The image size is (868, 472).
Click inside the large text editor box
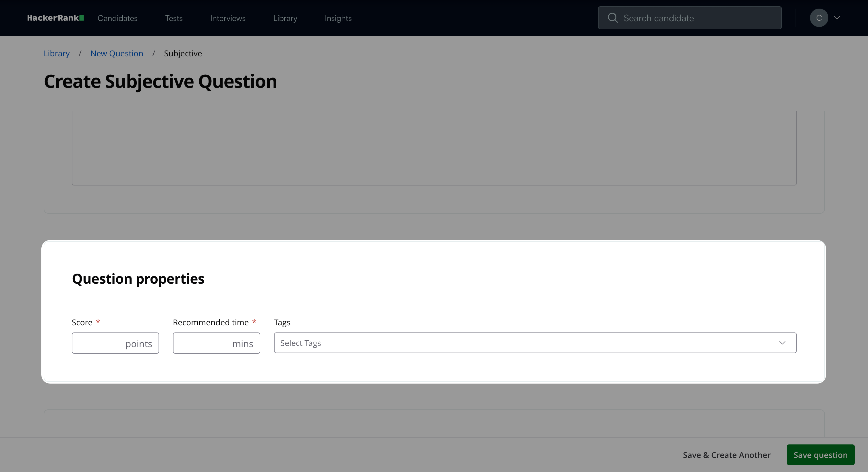coord(434,148)
